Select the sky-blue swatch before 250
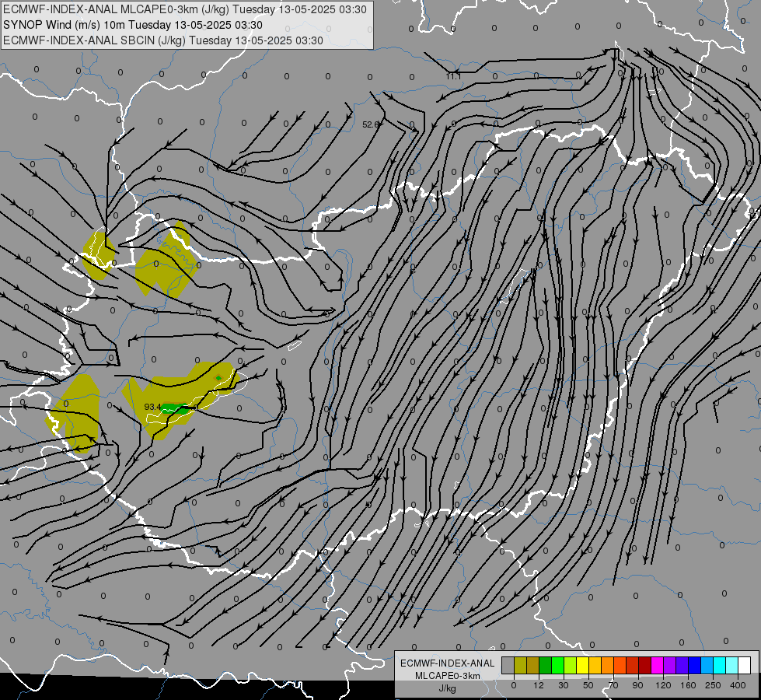761x700 pixels. pos(707,665)
